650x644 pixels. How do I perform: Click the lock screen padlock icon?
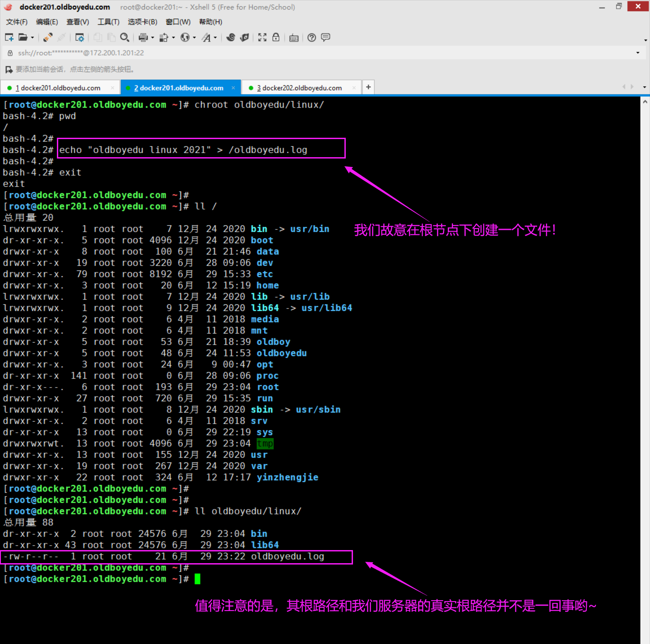pos(276,37)
